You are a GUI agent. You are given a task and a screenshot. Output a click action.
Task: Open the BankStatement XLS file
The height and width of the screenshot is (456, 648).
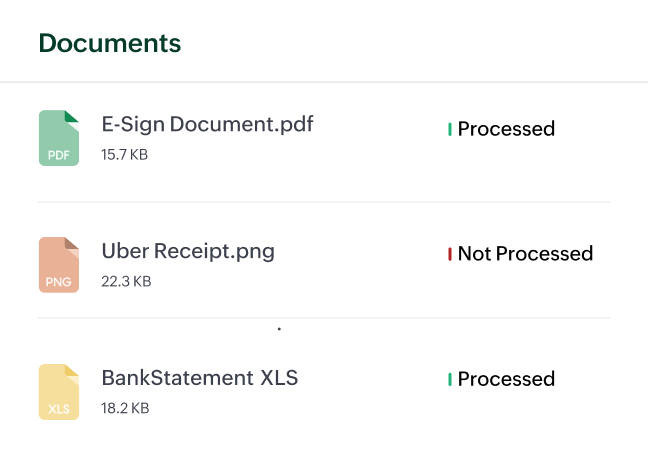coord(200,378)
